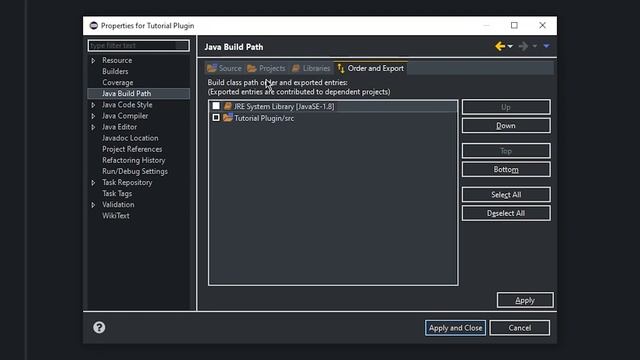Click the Eclipse icon in title bar
640x360 pixels.
click(x=94, y=26)
